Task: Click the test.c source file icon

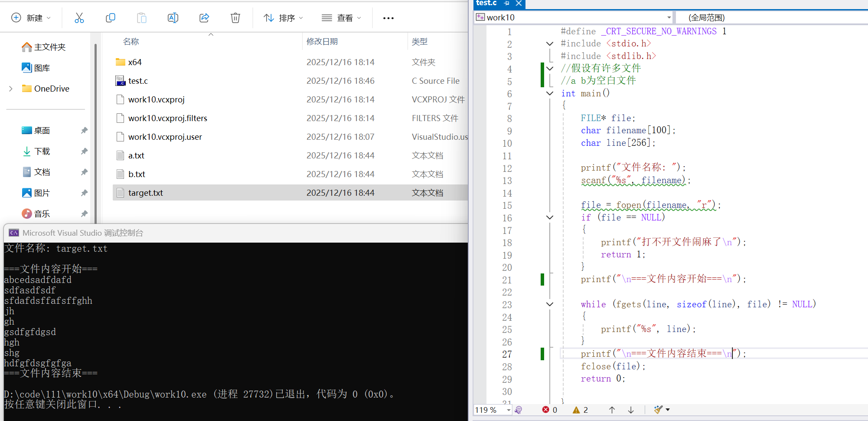Action: pyautogui.click(x=120, y=81)
